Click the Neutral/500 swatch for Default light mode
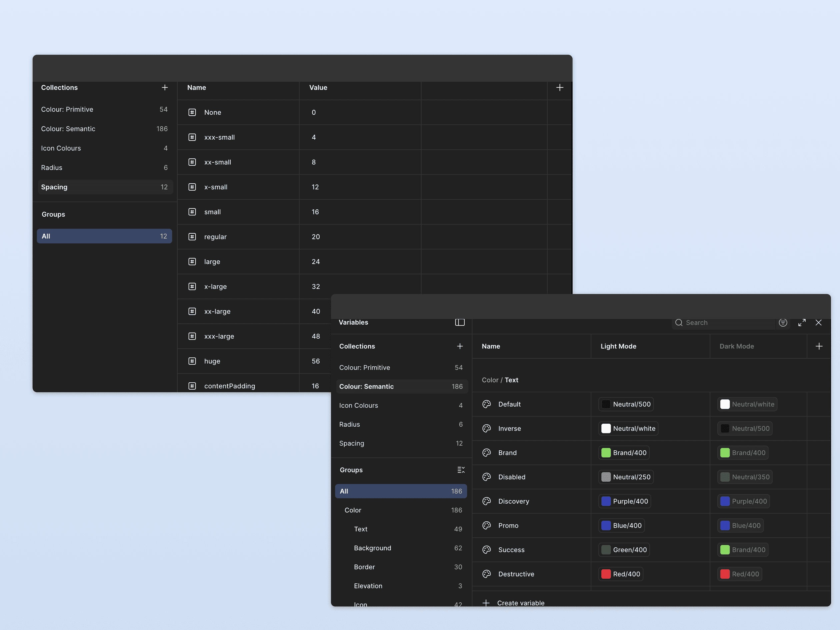This screenshot has height=630, width=840. (606, 404)
